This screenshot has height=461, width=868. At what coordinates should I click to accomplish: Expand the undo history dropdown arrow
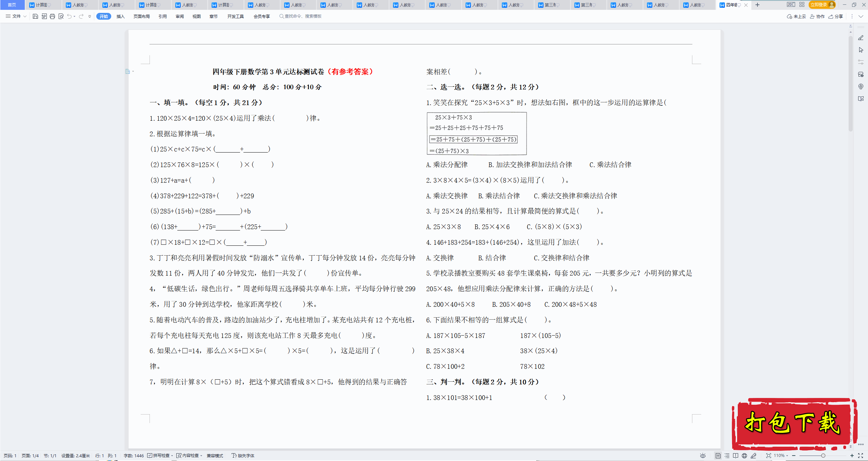pyautogui.click(x=74, y=16)
